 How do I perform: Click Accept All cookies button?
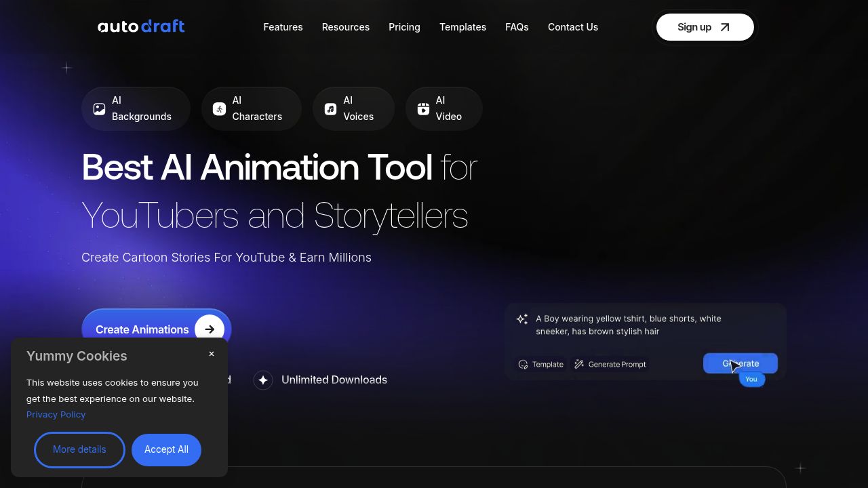coord(166,449)
